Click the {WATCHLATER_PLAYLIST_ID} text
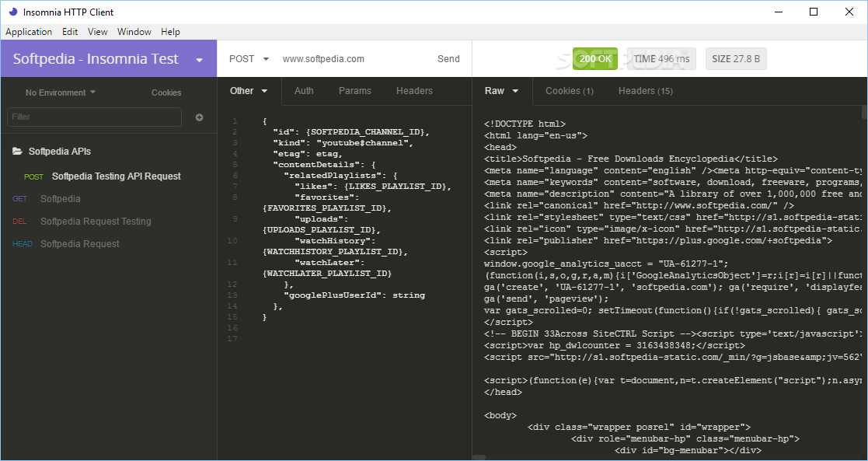The image size is (868, 461). point(326,273)
